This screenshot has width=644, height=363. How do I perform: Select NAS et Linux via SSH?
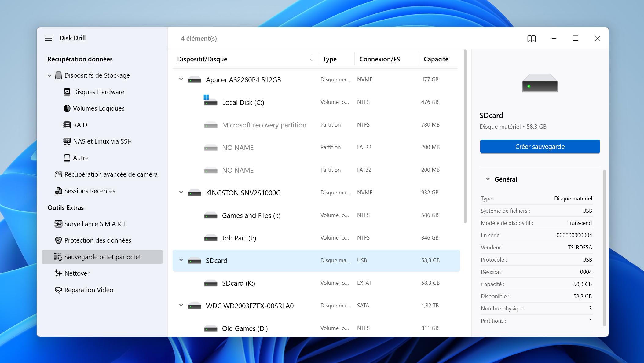[102, 141]
